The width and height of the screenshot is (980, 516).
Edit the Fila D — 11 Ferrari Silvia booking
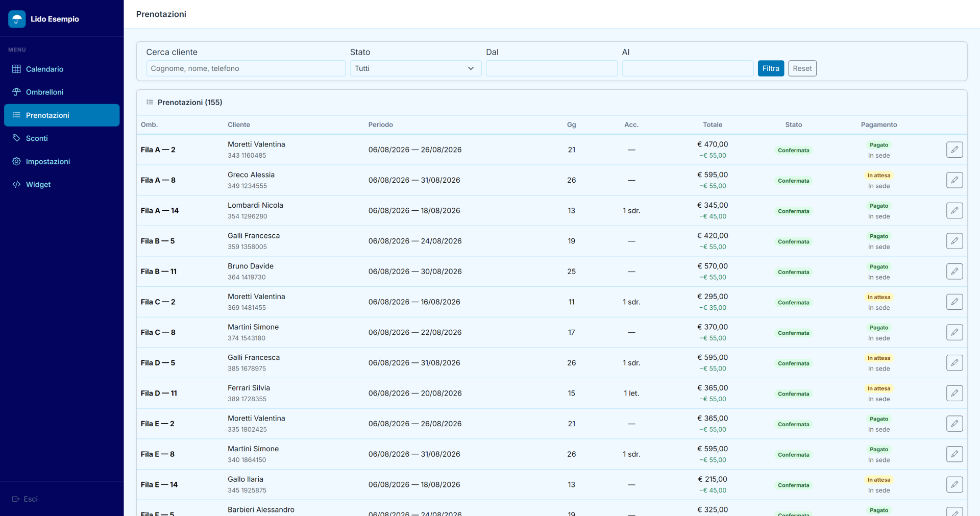[954, 393]
